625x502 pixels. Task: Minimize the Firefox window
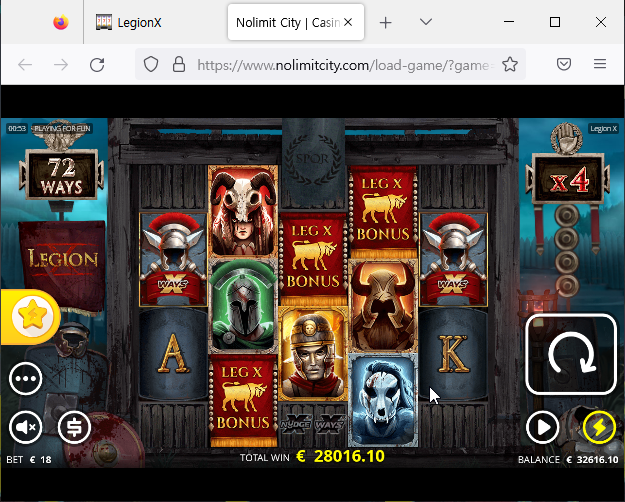509,22
